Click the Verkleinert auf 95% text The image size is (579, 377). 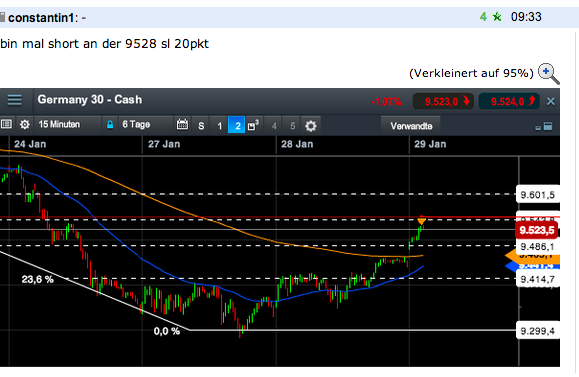471,73
